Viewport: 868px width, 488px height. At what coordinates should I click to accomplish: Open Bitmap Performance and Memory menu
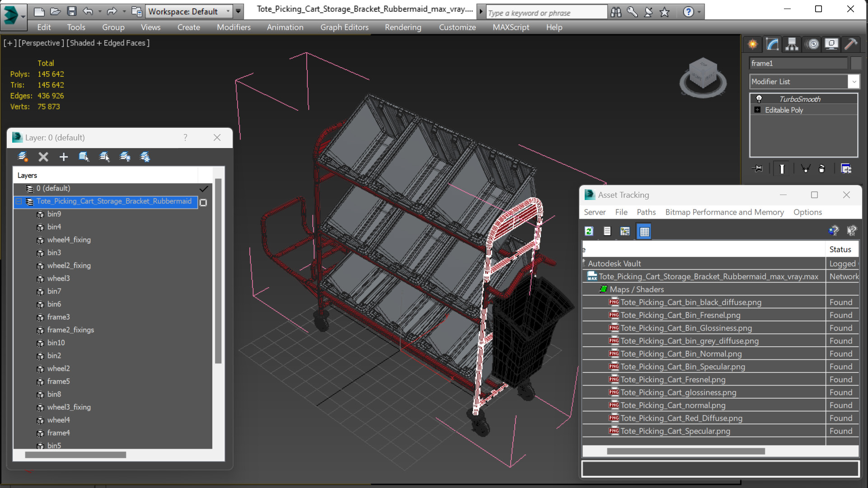(x=724, y=212)
